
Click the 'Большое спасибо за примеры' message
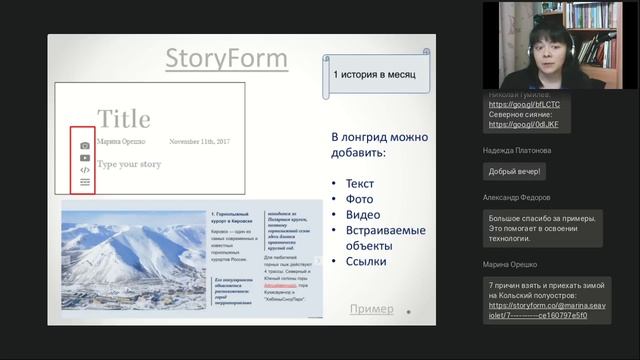[543, 229]
